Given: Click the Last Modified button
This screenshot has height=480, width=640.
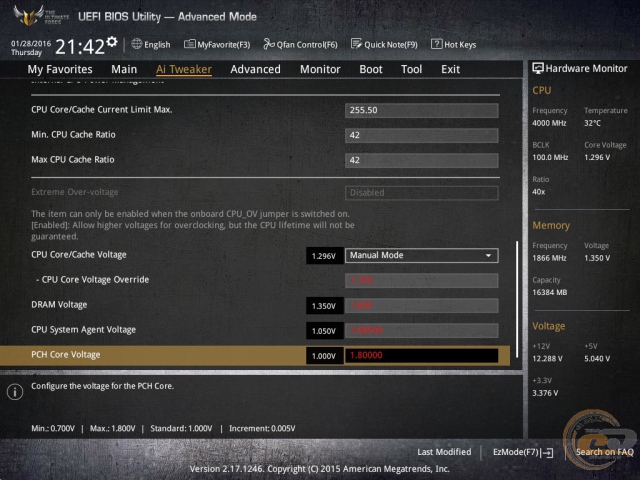Looking at the screenshot, I should tap(444, 452).
